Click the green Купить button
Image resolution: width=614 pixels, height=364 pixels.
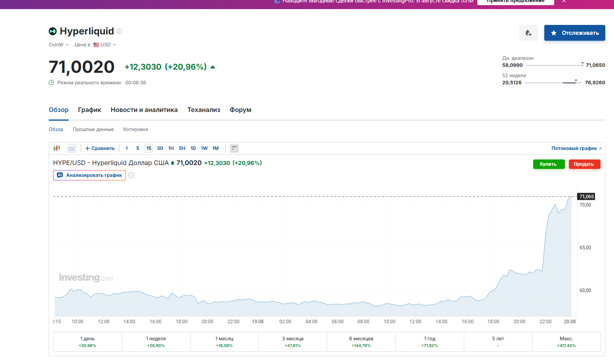(x=549, y=164)
